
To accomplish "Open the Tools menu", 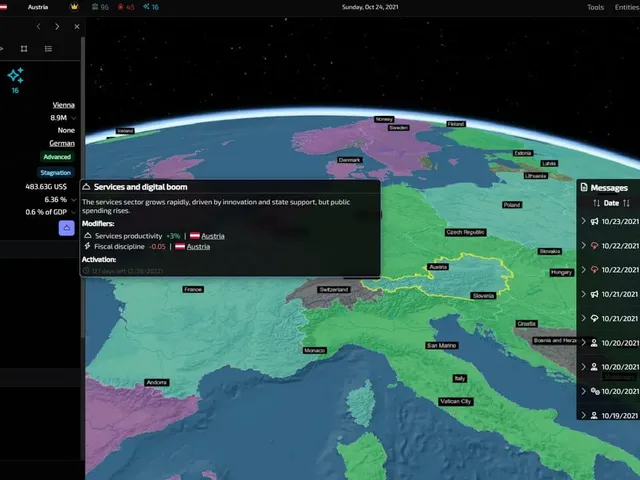I will pyautogui.click(x=596, y=7).
